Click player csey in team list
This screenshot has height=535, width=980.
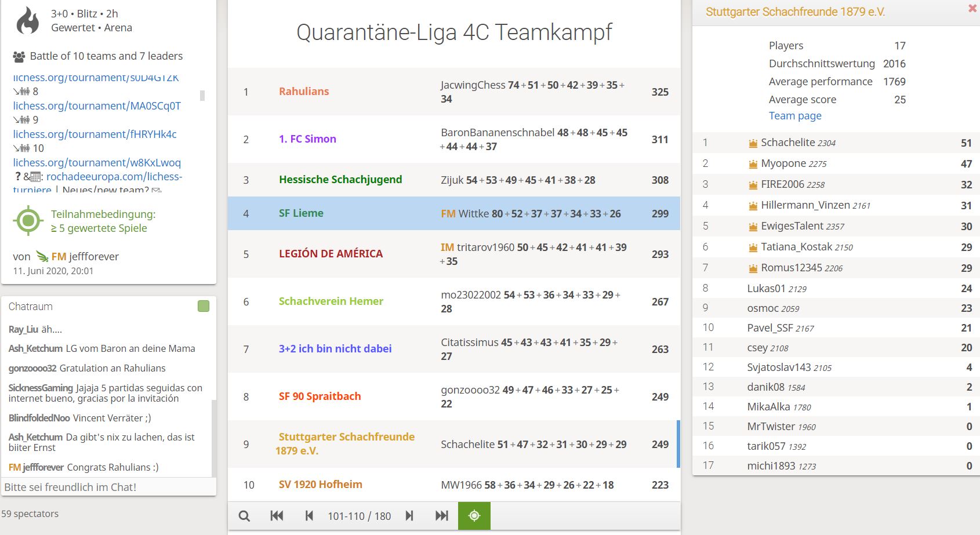(757, 348)
